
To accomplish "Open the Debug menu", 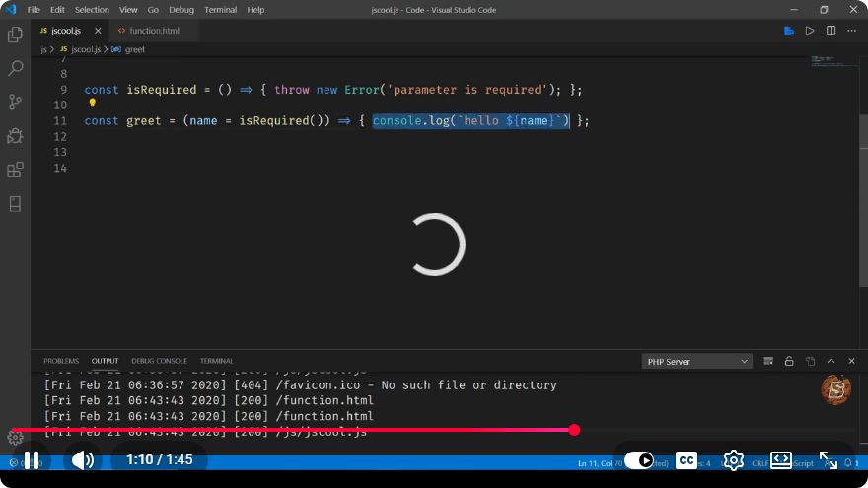I will [x=181, y=10].
